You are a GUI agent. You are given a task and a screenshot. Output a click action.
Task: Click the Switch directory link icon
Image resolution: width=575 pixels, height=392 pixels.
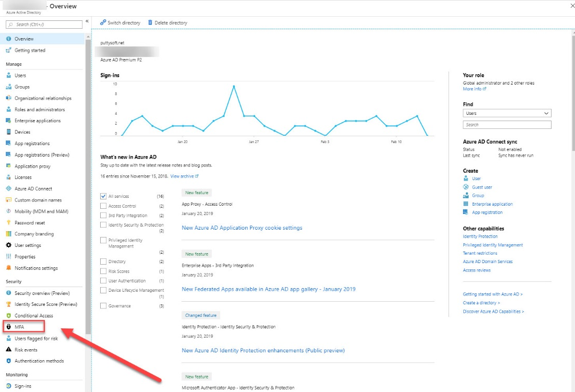(103, 22)
